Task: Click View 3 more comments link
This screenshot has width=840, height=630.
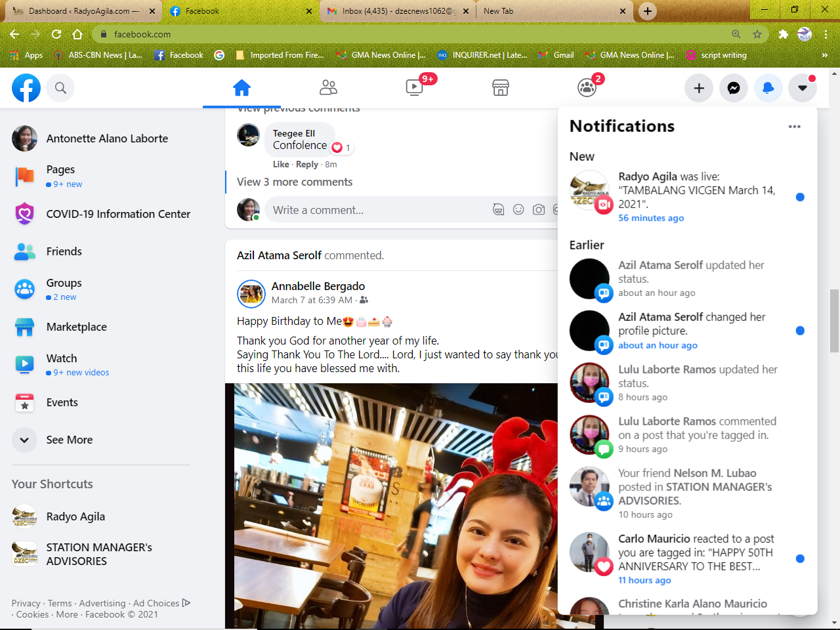Action: pyautogui.click(x=295, y=182)
